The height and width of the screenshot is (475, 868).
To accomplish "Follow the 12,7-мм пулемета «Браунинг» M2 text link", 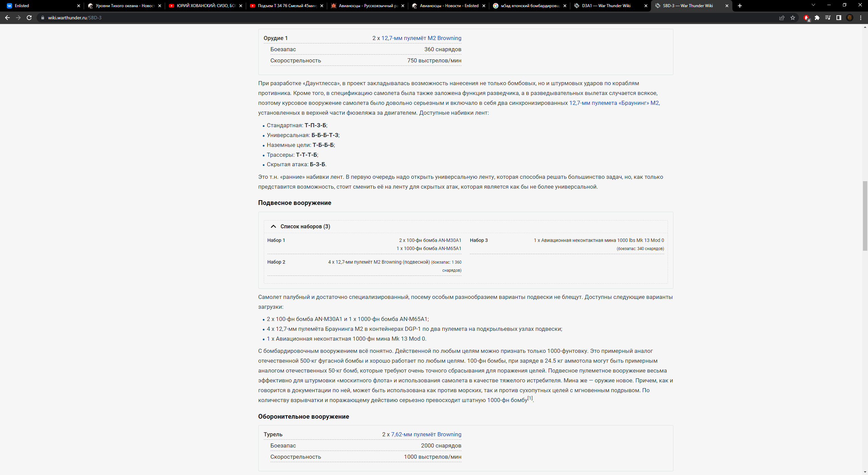I will (x=614, y=103).
